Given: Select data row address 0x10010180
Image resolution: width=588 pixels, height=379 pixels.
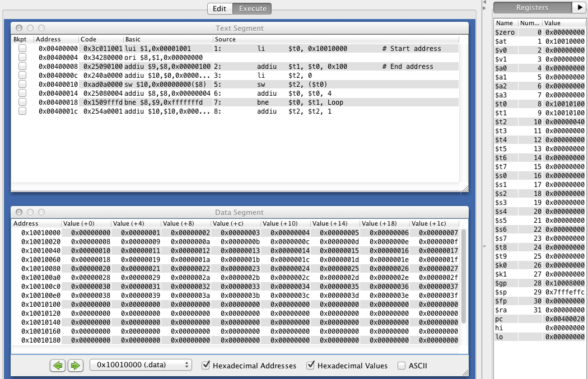Looking at the screenshot, I should 40,340.
